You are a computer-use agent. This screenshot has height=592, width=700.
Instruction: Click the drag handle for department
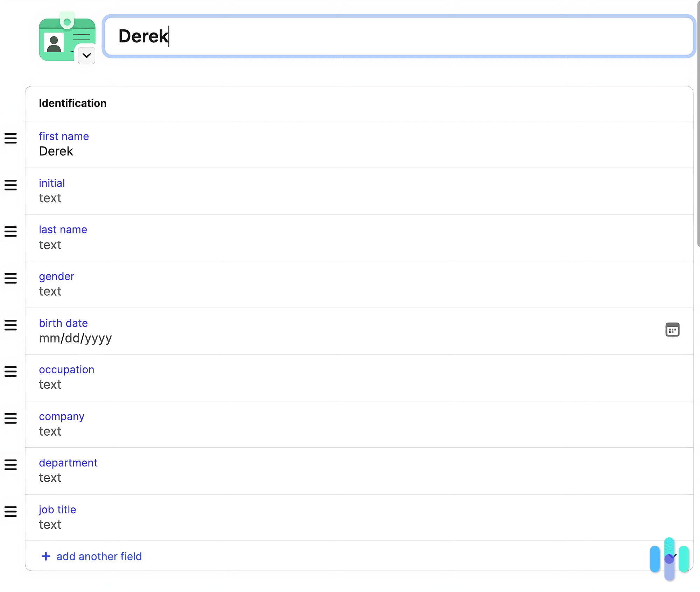[x=10, y=465]
